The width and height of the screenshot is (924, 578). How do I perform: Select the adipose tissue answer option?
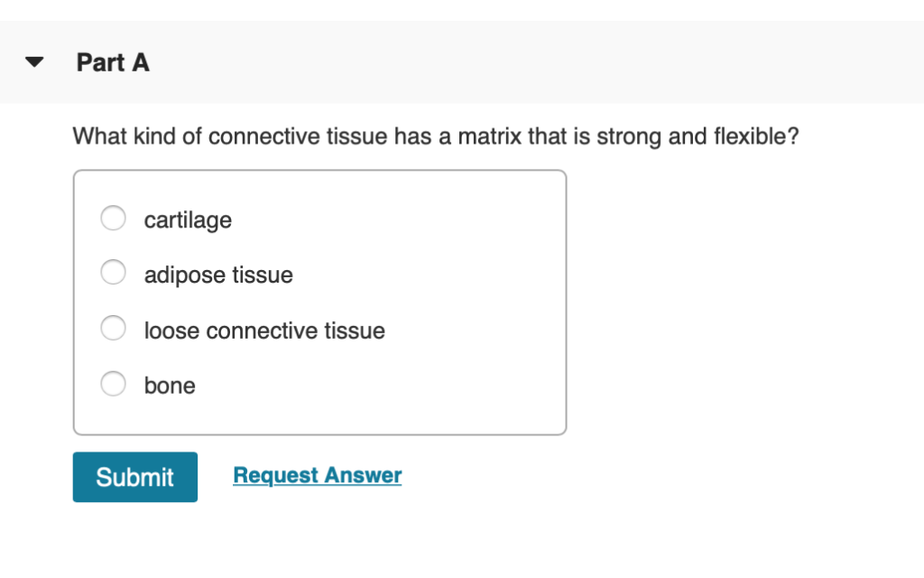coord(113,272)
